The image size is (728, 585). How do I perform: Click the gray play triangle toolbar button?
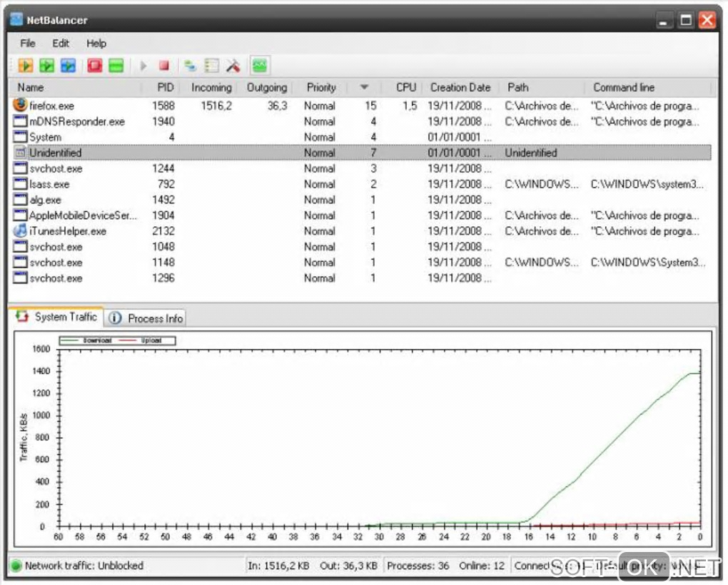click(143, 66)
